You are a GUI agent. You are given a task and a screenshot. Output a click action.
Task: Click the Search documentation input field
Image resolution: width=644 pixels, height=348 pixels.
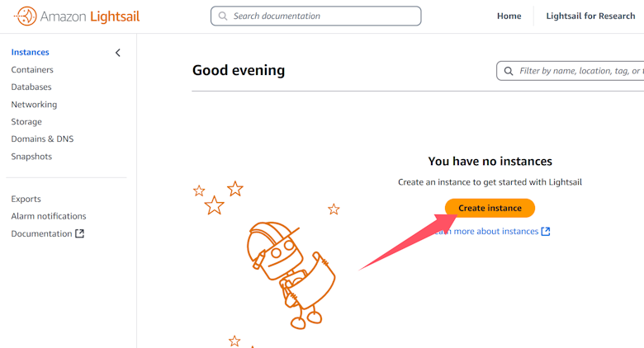point(322,16)
